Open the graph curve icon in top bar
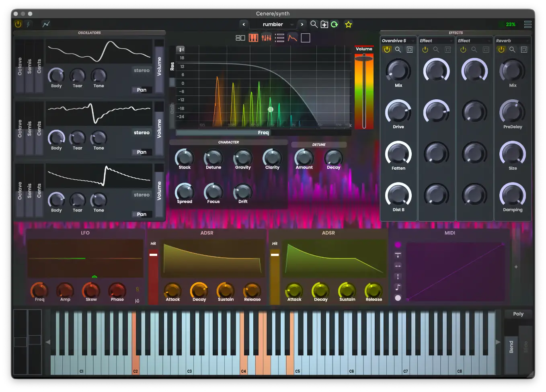 click(46, 24)
